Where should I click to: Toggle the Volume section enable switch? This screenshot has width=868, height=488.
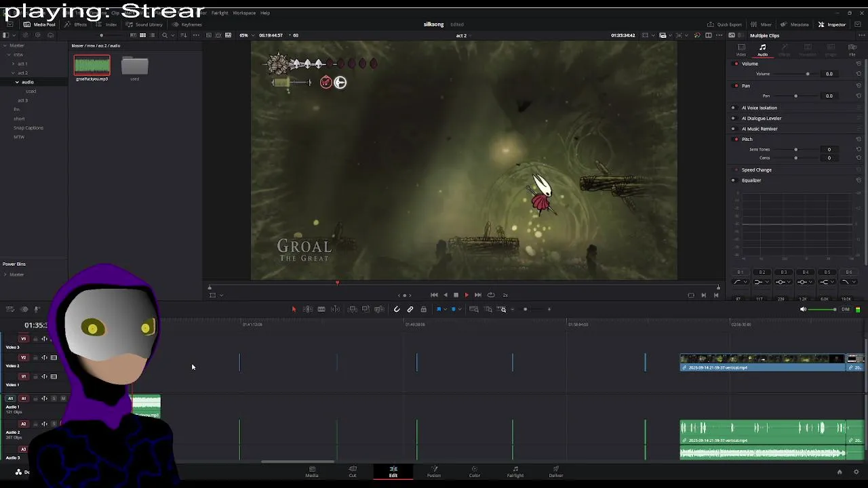(736, 64)
